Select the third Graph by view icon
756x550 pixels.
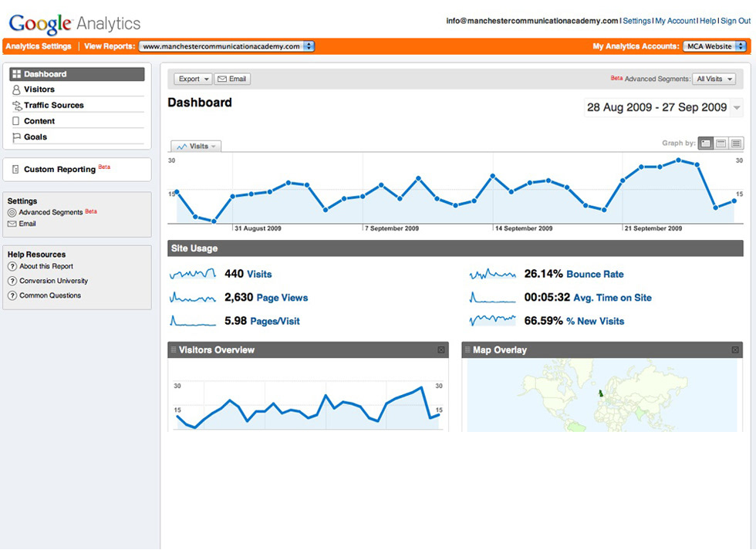[736, 143]
